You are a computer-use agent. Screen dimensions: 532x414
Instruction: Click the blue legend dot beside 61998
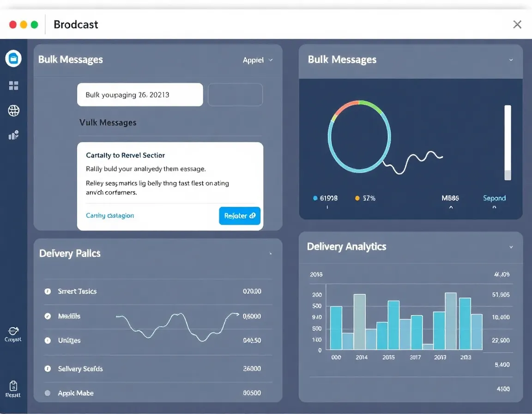[315, 198]
